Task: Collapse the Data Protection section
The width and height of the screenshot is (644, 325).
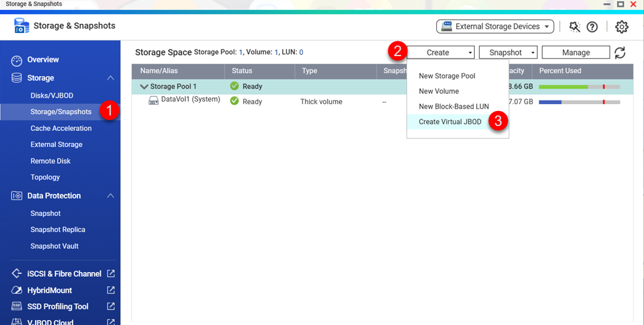Action: point(110,196)
